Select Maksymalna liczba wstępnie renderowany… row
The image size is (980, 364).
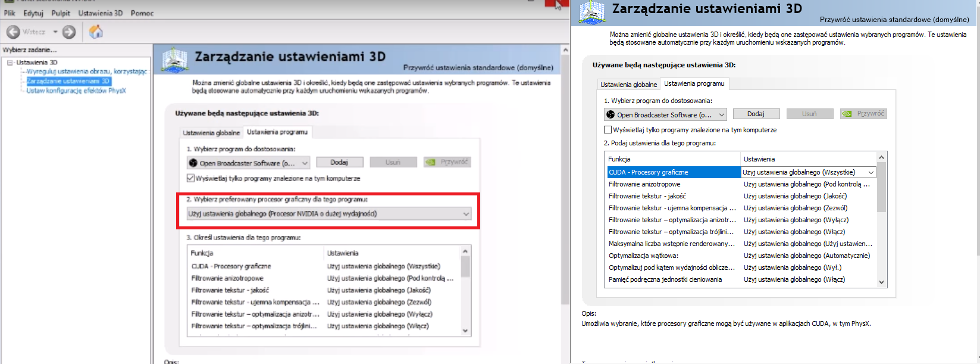pyautogui.click(x=741, y=244)
